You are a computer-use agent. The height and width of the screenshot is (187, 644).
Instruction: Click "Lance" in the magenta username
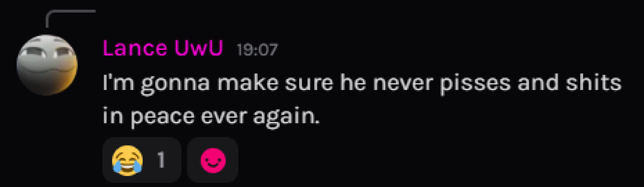(135, 48)
